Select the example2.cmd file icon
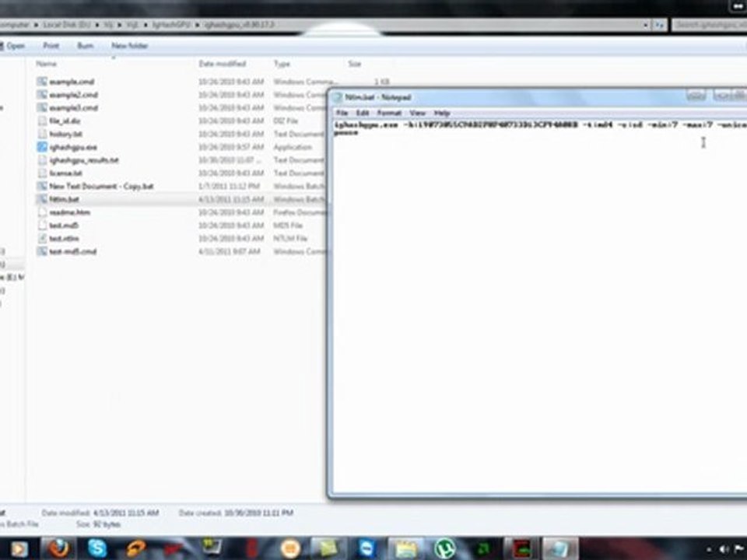This screenshot has height=560, width=747. click(x=42, y=95)
